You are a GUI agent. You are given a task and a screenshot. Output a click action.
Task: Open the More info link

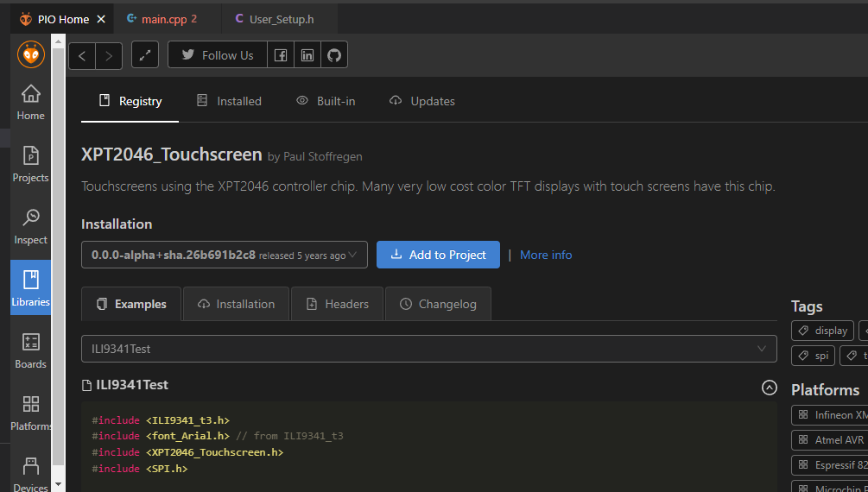pyautogui.click(x=546, y=255)
